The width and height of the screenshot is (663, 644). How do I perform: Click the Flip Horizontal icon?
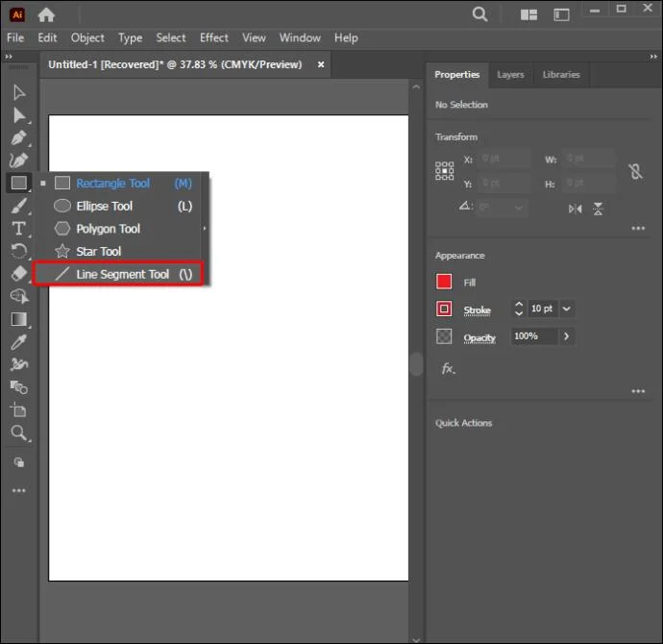(x=575, y=209)
